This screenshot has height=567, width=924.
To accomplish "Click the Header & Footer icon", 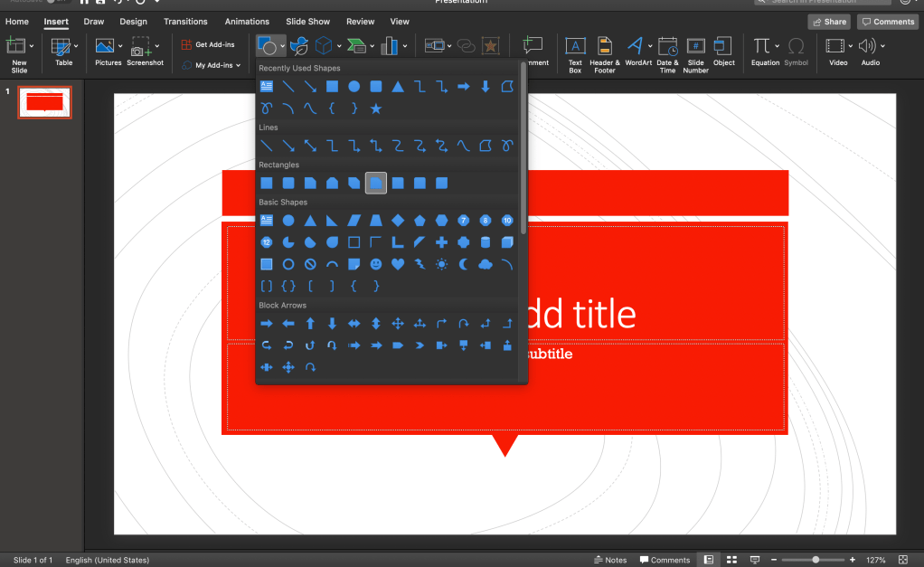I will pyautogui.click(x=605, y=51).
